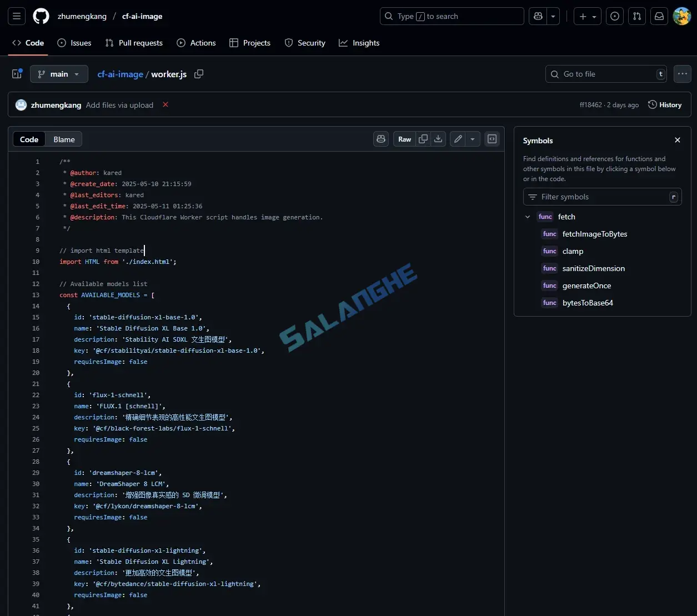
Task: Edit the file with the pencil icon
Action: [457, 139]
